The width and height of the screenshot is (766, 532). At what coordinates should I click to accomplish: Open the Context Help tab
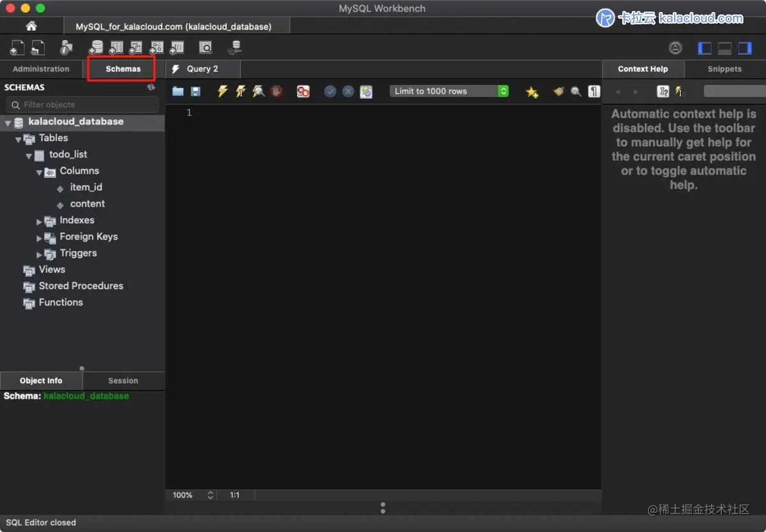pos(643,69)
